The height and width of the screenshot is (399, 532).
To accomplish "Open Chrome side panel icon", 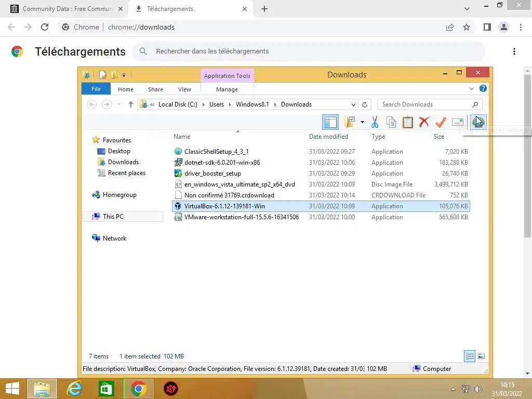I will tap(487, 27).
